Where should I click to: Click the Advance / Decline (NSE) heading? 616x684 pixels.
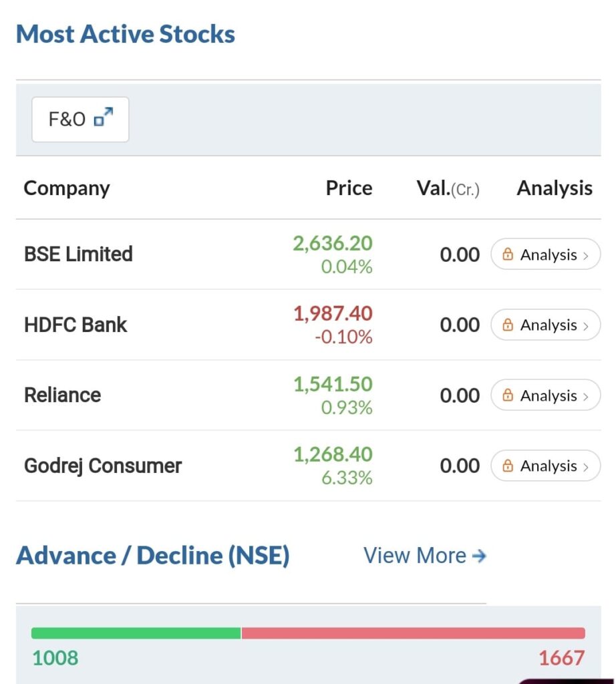(153, 556)
